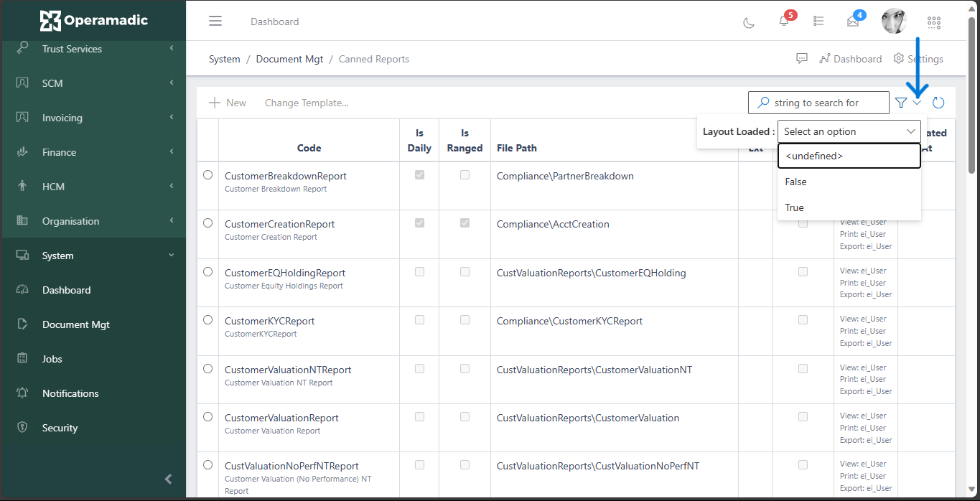The height and width of the screenshot is (501, 980).
Task: Select radio for CustomerValuationNTReport row
Action: pos(207,368)
